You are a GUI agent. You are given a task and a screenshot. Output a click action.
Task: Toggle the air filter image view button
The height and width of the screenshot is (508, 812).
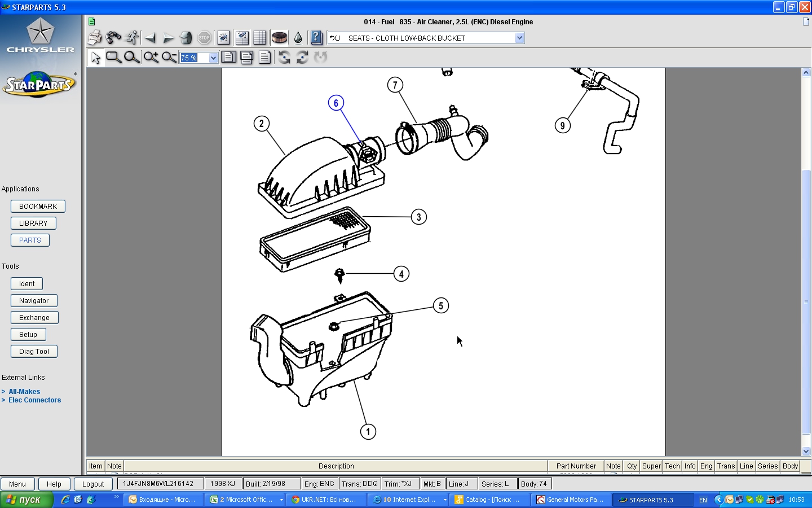[279, 38]
